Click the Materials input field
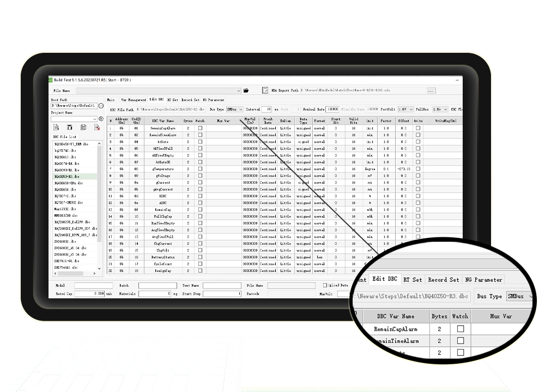This screenshot has height=392, width=545. pos(155,294)
